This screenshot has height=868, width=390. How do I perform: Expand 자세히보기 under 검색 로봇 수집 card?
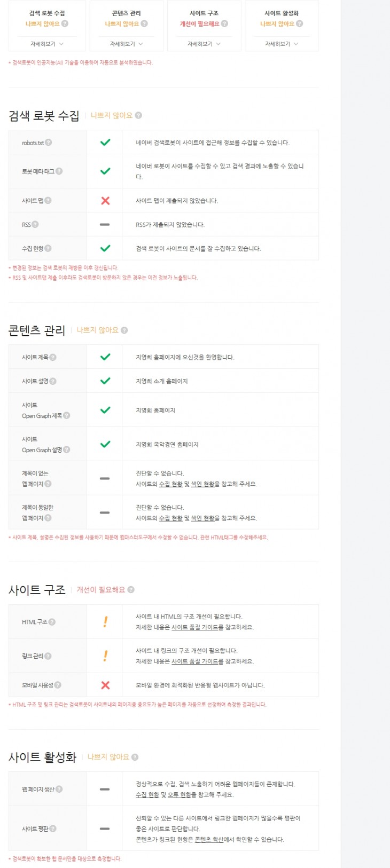coord(47,44)
